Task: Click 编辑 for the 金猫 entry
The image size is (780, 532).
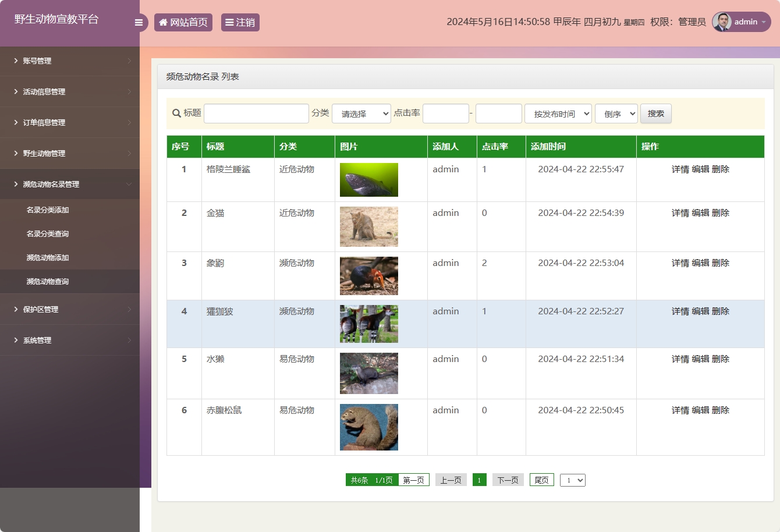Action: pyautogui.click(x=701, y=212)
